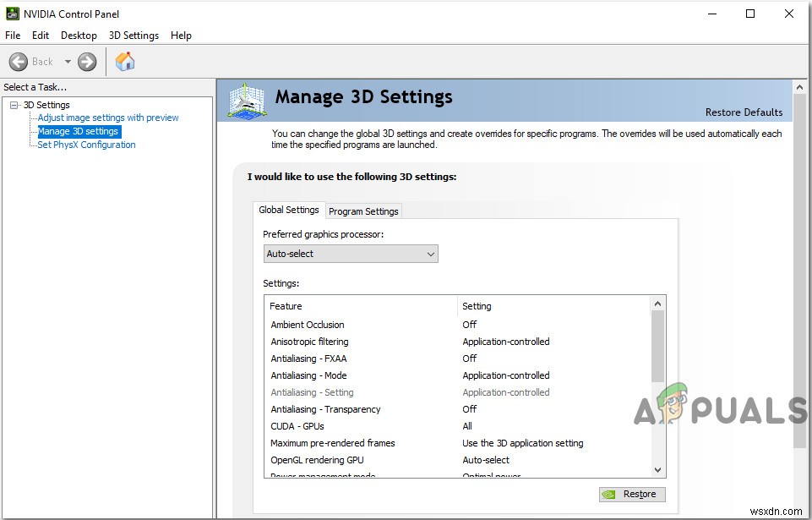Click settings list scroll down arrow
Screen dimensions: 812x520
tap(657, 470)
